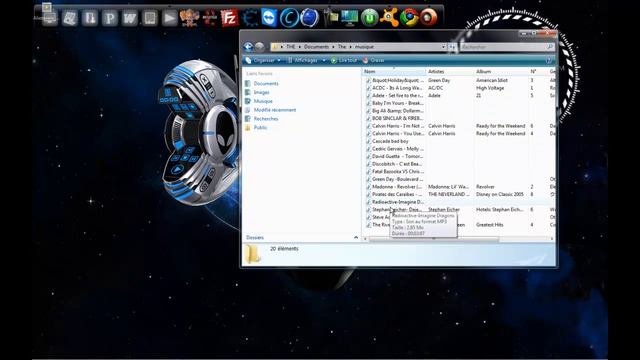Image resolution: width=640 pixels, height=360 pixels.
Task: Open the Recherches favorite link
Action: tap(266, 119)
